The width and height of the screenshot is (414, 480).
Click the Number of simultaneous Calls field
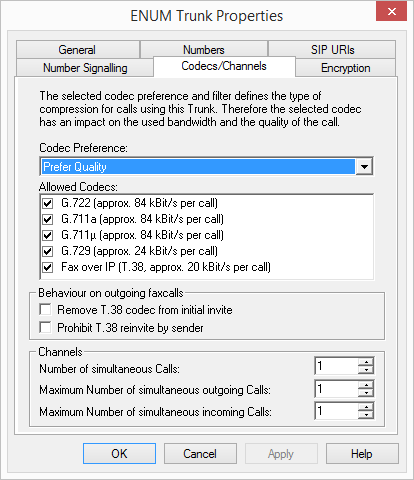tap(336, 366)
